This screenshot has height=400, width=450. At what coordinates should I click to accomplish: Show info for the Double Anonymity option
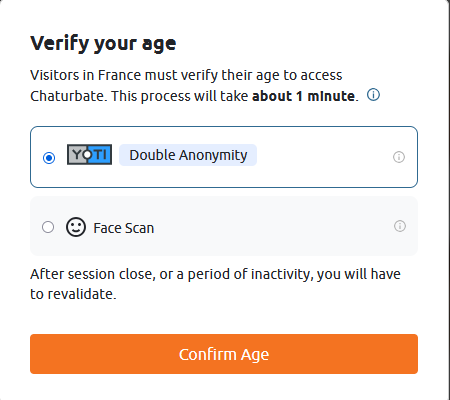click(x=399, y=157)
